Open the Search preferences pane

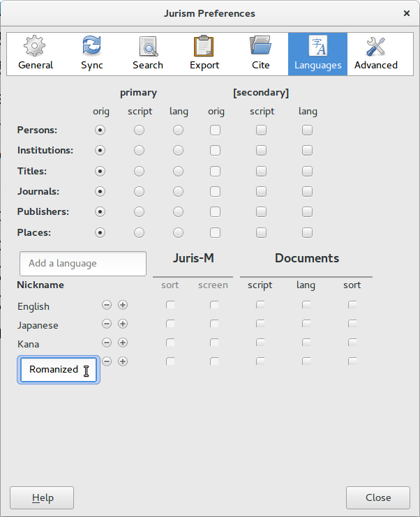pyautogui.click(x=148, y=54)
